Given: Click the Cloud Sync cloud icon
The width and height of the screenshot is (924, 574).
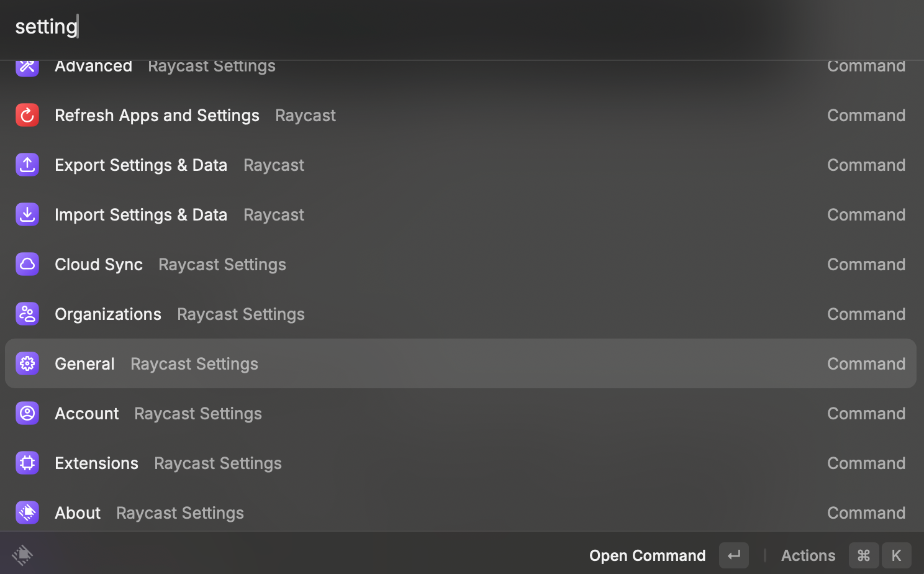Looking at the screenshot, I should click(27, 264).
